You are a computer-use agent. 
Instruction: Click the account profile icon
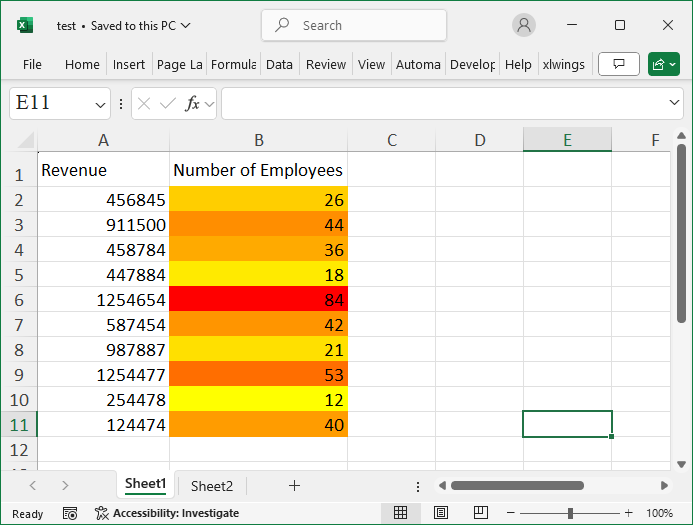click(x=524, y=25)
